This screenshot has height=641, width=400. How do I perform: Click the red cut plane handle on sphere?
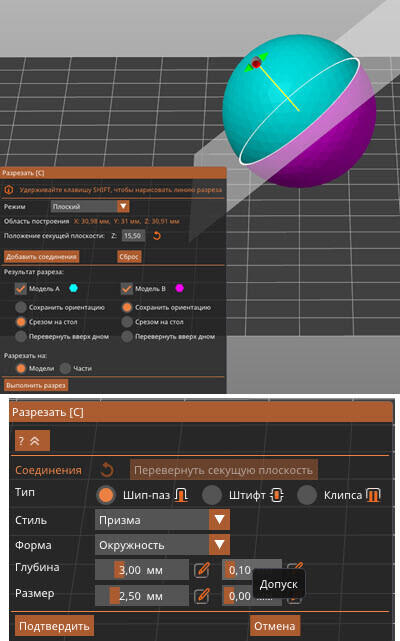(256, 63)
